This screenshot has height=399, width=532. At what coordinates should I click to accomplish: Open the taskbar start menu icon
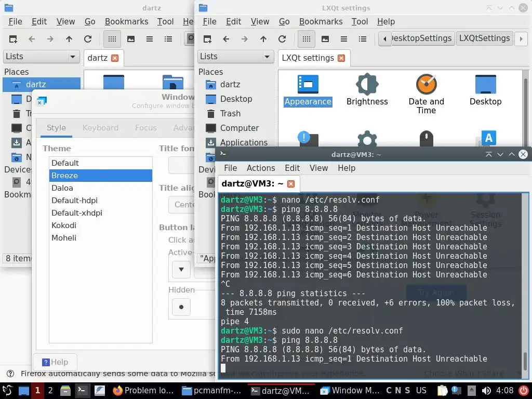(7, 391)
